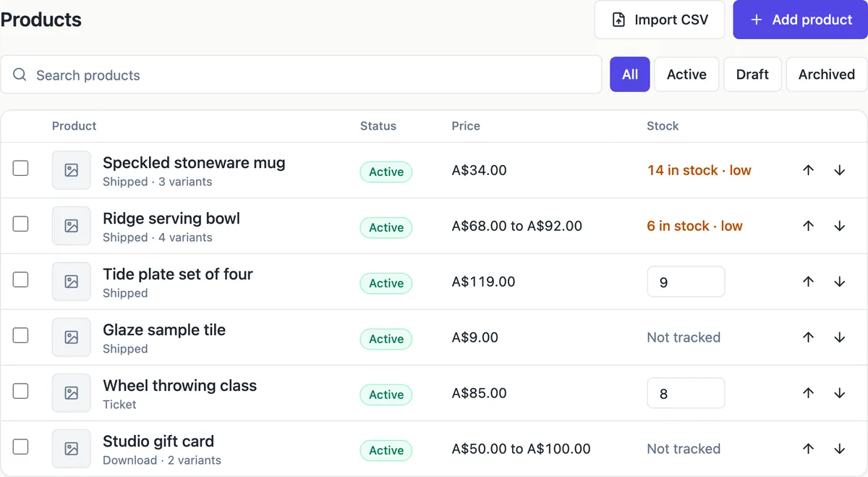Screen dimensions: 868x477
Task: Click price A$85.00
Action: pos(480,393)
